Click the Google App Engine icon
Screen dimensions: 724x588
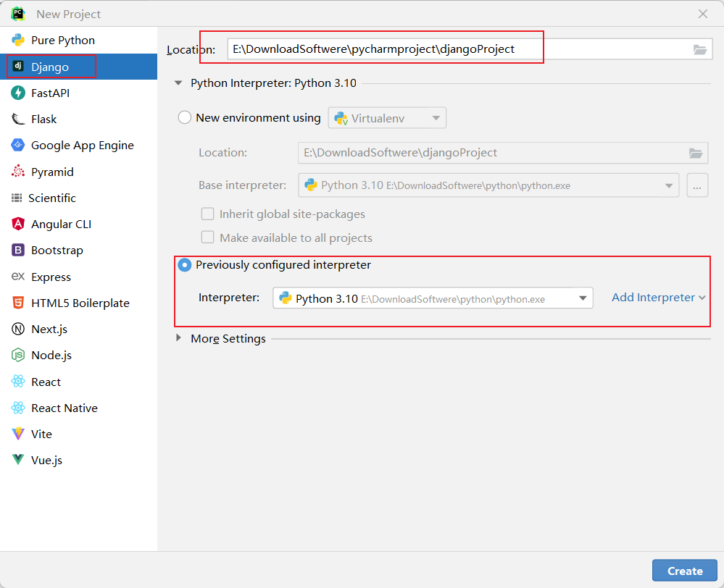pos(18,145)
